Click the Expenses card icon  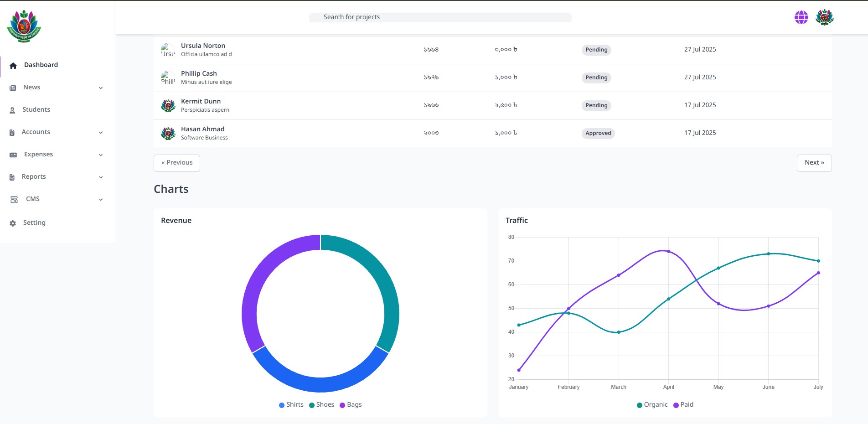[x=13, y=155]
